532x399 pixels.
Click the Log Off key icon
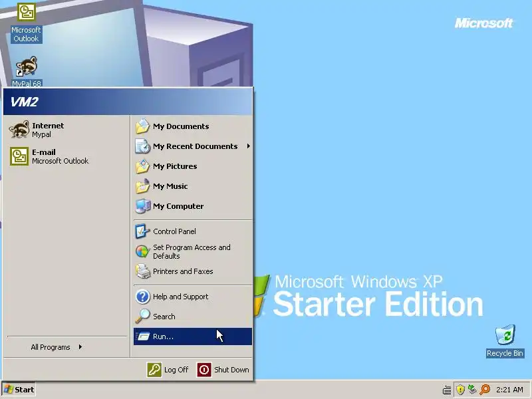pos(154,370)
